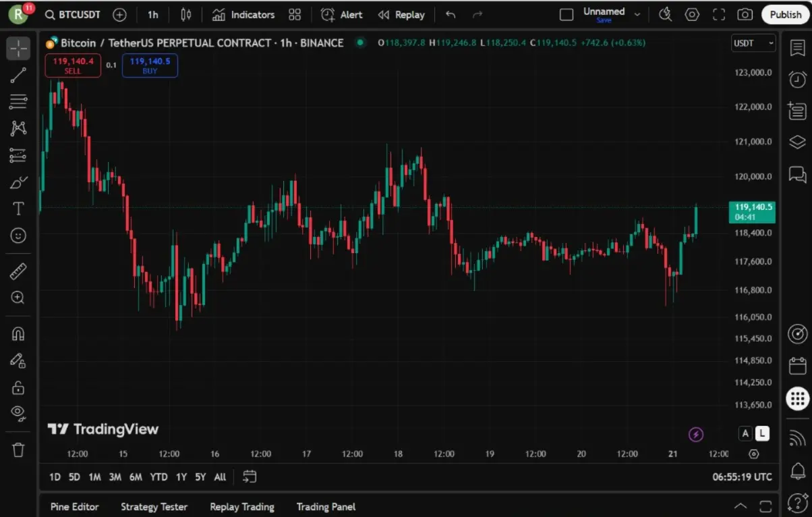Open chart settings hexagon icon
This screenshot has width=812, height=517.
pos(692,14)
